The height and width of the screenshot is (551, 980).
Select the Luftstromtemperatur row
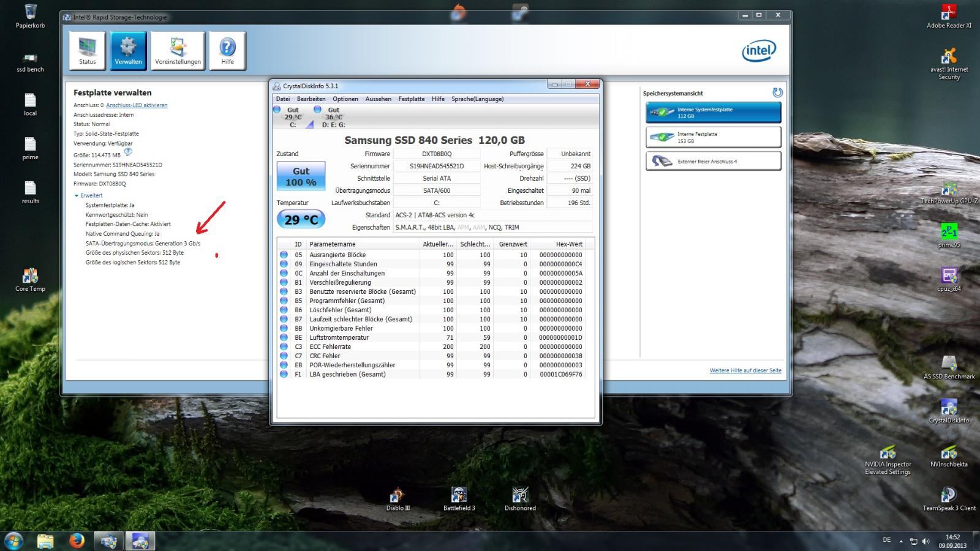coord(432,337)
